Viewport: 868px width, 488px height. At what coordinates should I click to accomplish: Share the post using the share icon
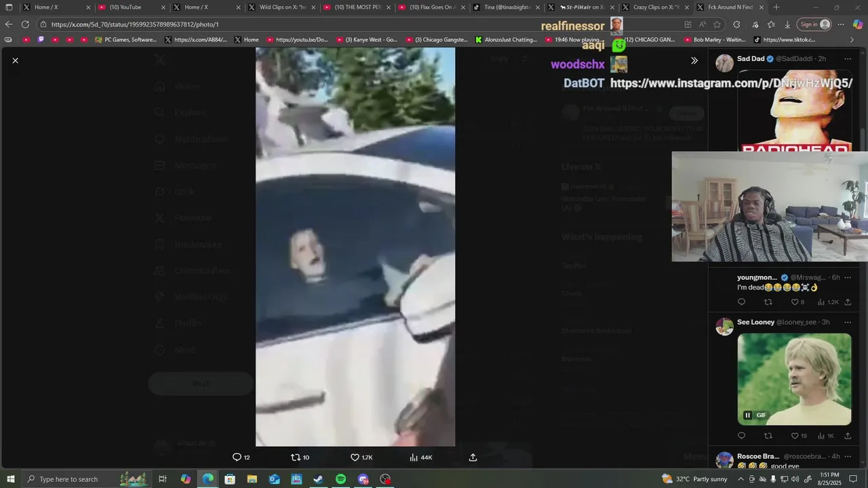(x=473, y=457)
